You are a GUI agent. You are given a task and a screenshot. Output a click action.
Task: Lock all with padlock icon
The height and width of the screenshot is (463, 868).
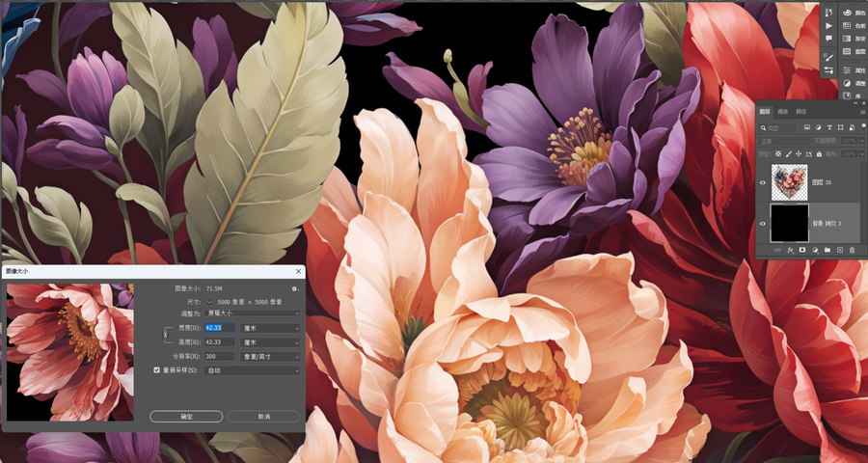click(x=819, y=153)
